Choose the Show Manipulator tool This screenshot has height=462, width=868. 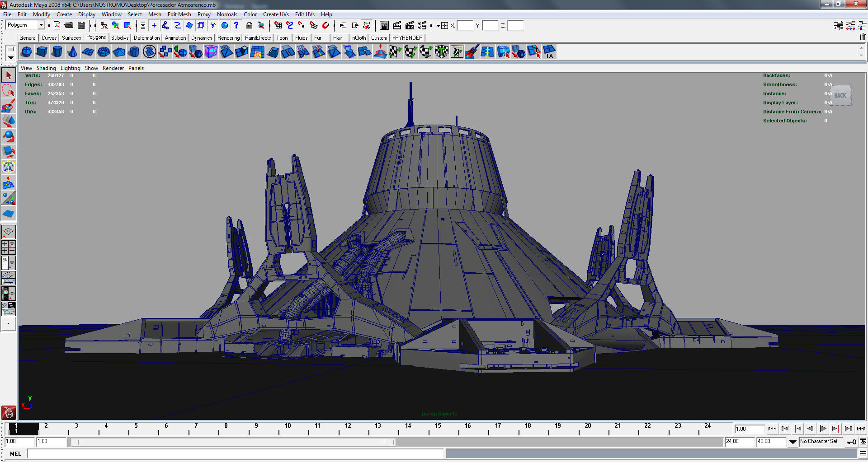click(x=9, y=198)
